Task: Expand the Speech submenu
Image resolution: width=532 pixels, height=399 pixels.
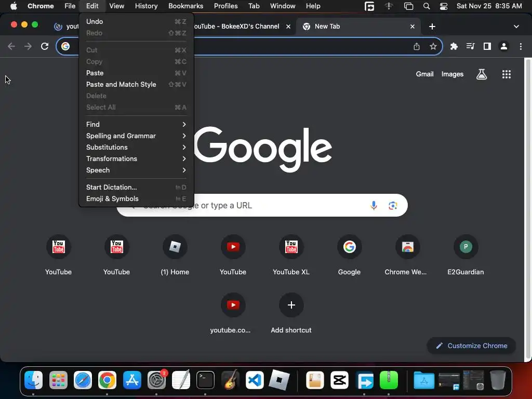Action: pyautogui.click(x=137, y=170)
